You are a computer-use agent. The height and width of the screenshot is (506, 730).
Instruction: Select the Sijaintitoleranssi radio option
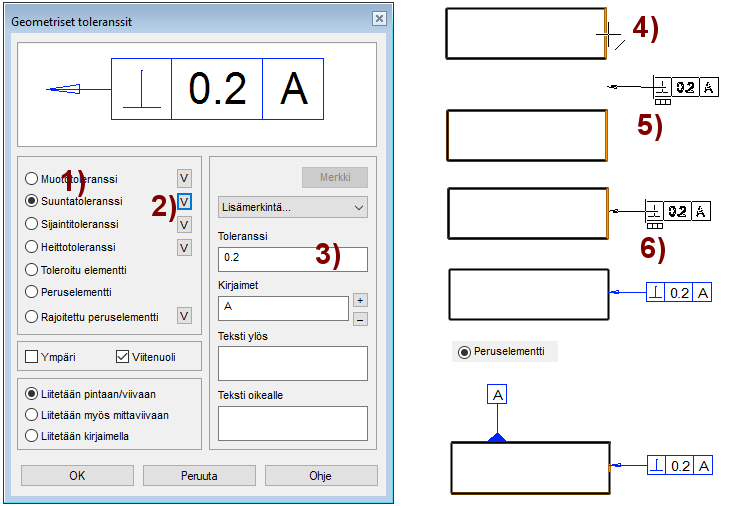pyautogui.click(x=32, y=224)
